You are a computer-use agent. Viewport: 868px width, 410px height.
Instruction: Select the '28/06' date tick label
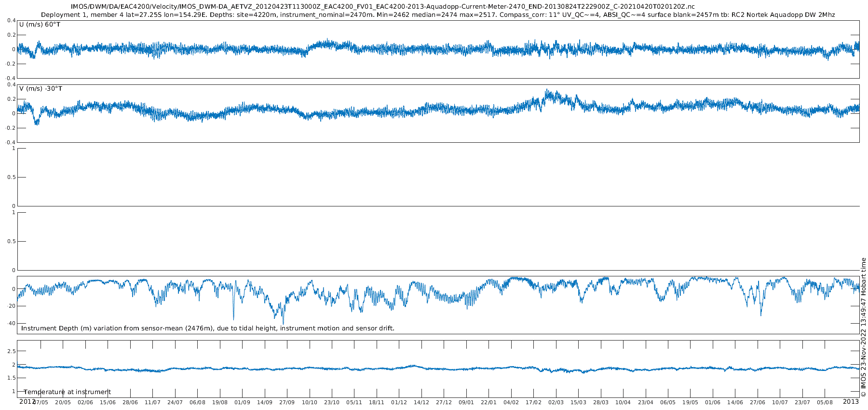pos(130,402)
